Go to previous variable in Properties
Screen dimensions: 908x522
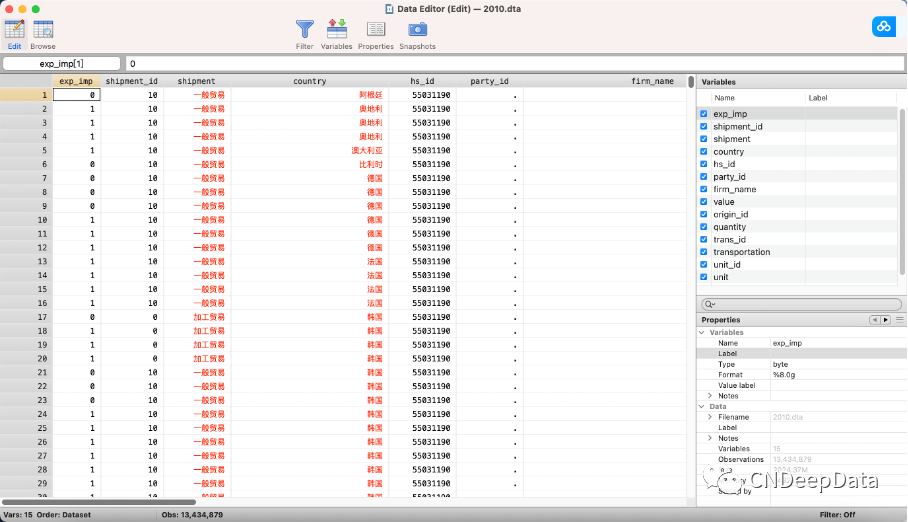[x=874, y=320]
